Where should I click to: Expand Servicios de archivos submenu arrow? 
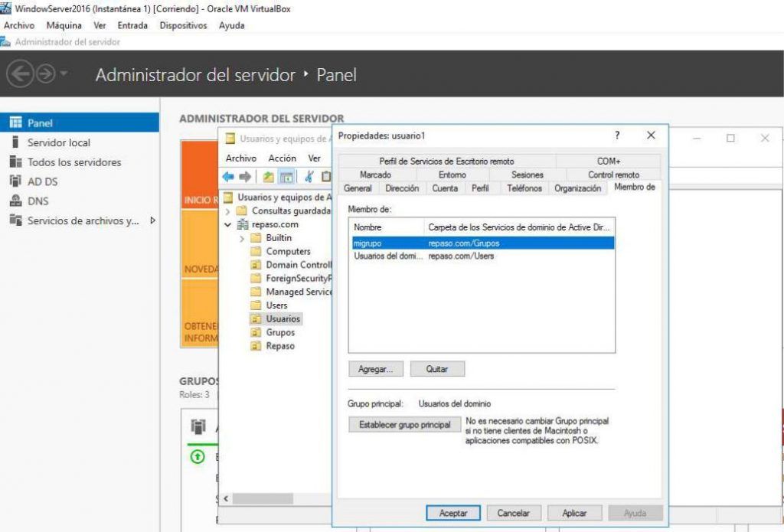pos(153,220)
